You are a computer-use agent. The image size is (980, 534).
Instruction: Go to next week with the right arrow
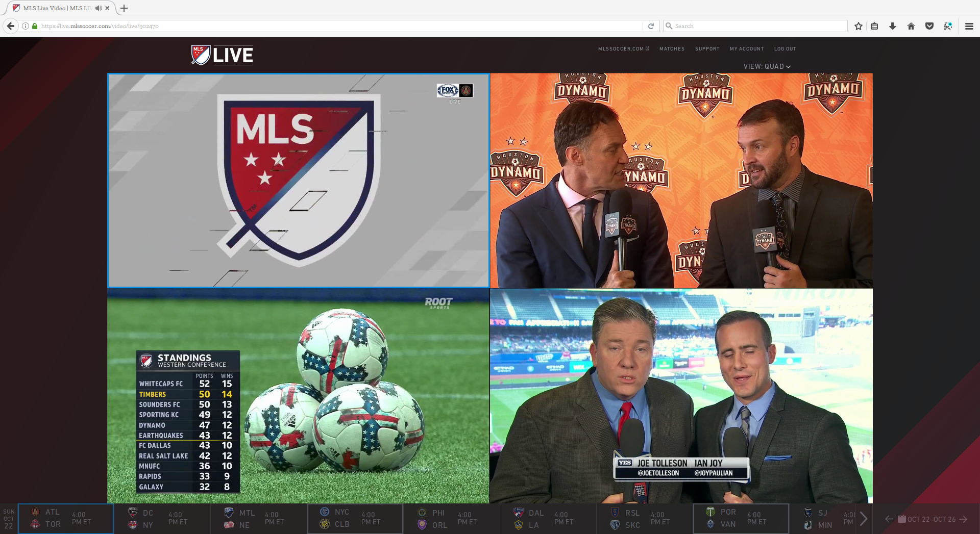pyautogui.click(x=963, y=519)
